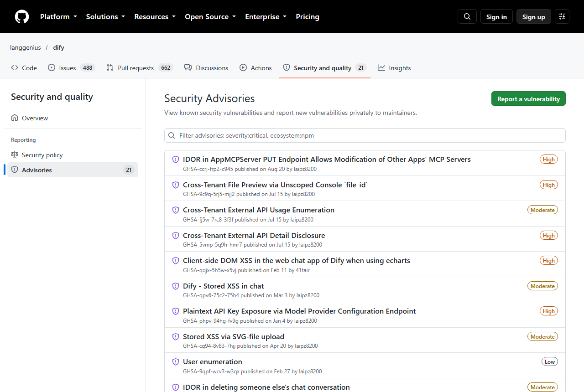Screen dimensions: 584x392
Task: Open Client-side DOM XSS echarts advisory
Action: (297, 261)
